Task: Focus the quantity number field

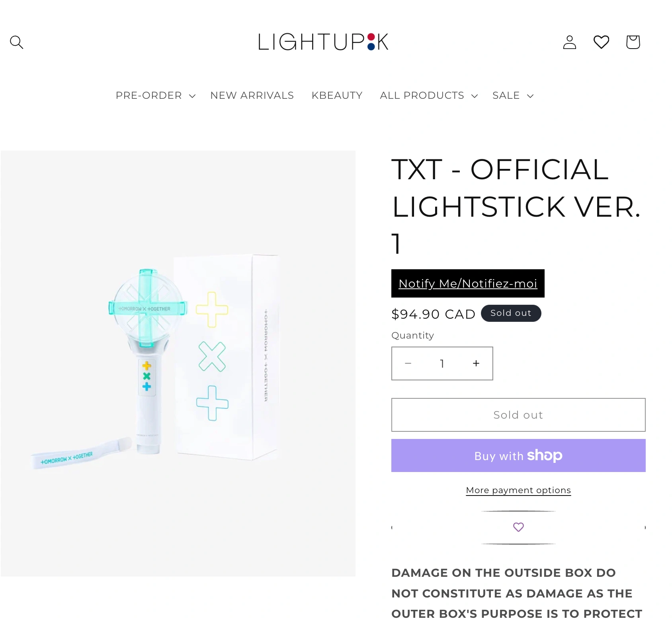Action: click(442, 363)
